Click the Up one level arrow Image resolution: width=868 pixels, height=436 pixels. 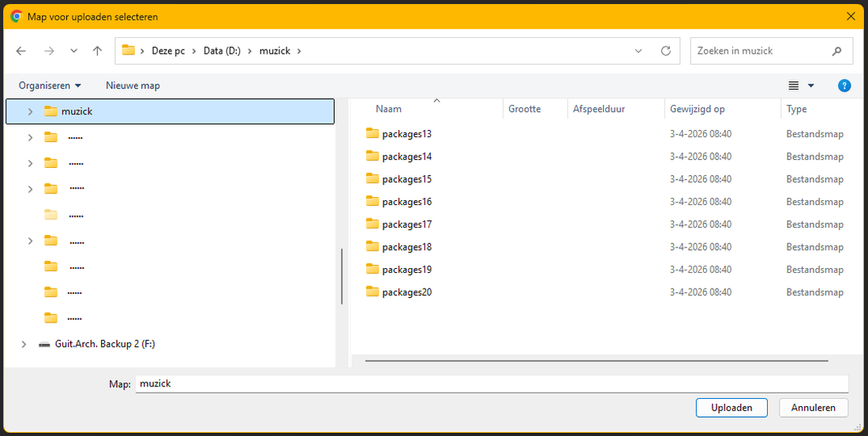pos(97,50)
